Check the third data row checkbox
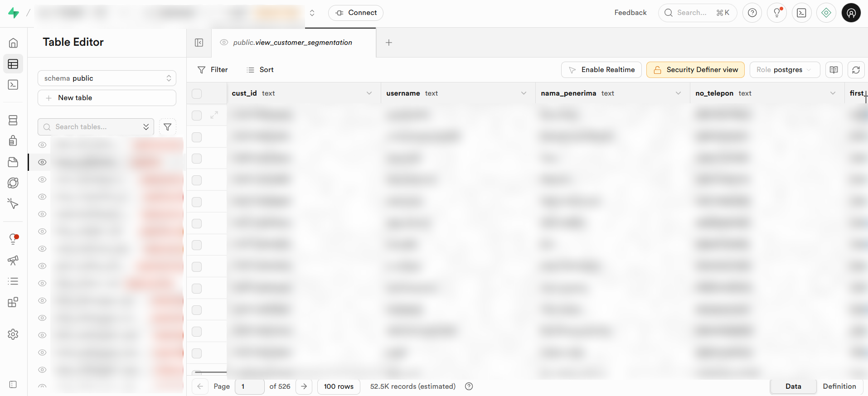Image resolution: width=868 pixels, height=396 pixels. pyautogui.click(x=197, y=159)
